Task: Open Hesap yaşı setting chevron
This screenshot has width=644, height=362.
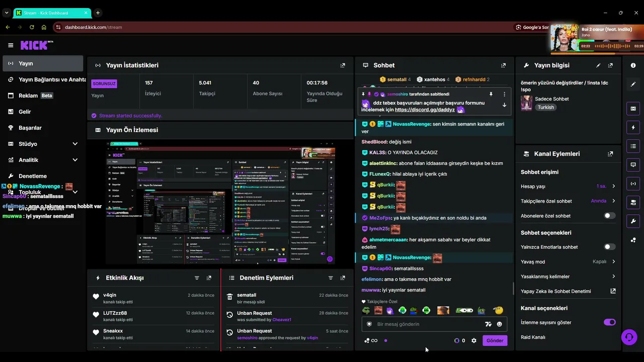Action: pyautogui.click(x=613, y=187)
